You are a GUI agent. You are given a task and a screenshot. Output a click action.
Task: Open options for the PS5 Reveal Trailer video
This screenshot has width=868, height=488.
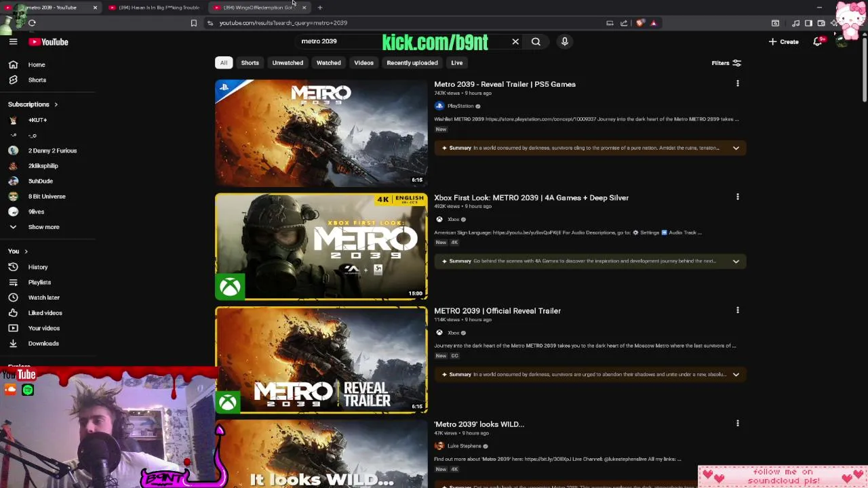[x=737, y=83]
